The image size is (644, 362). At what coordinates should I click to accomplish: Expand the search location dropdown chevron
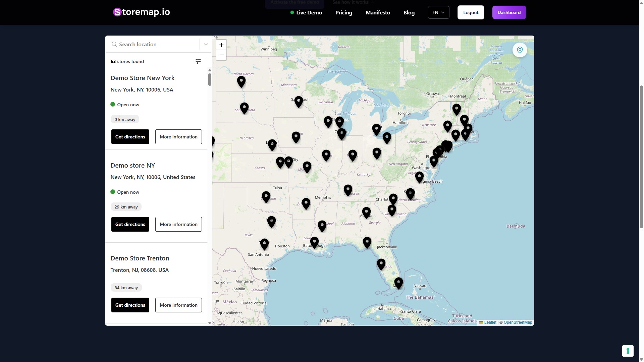pos(206,44)
